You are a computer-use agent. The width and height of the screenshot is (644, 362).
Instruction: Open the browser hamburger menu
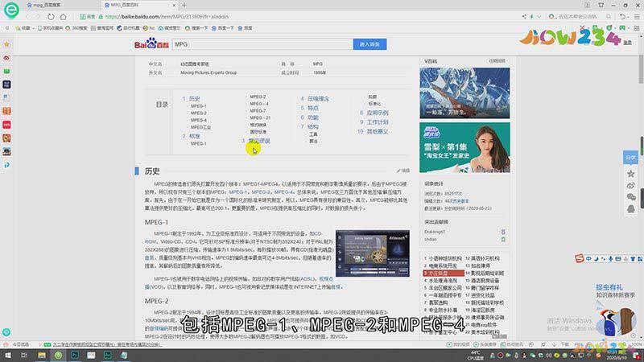coord(637,17)
